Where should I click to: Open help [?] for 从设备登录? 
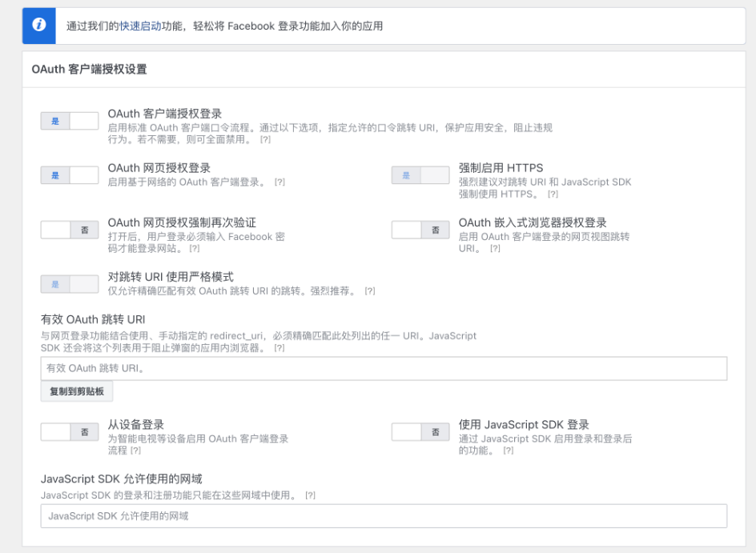click(x=136, y=451)
